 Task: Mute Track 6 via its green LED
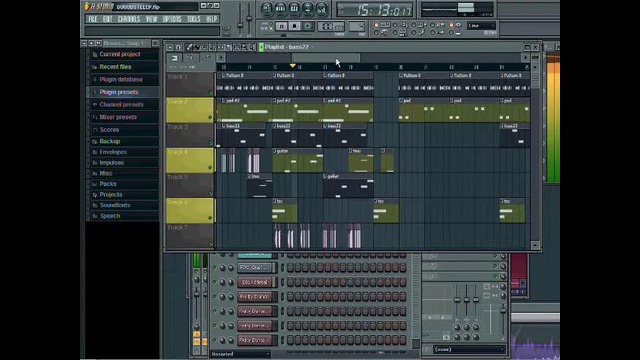tap(211, 218)
